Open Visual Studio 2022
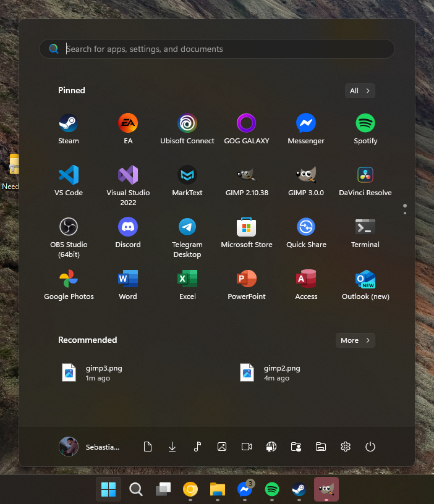The height and width of the screenshot is (504, 434). click(x=128, y=185)
